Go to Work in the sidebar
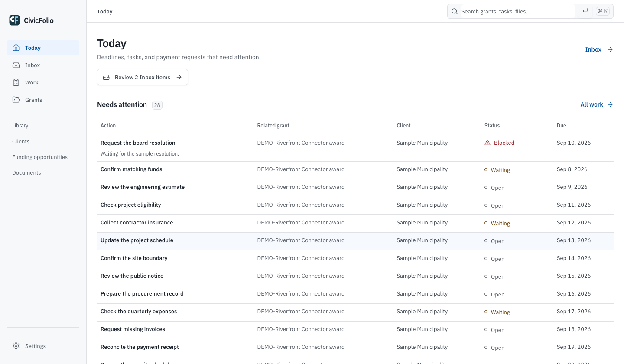624x364 pixels. coord(43,82)
